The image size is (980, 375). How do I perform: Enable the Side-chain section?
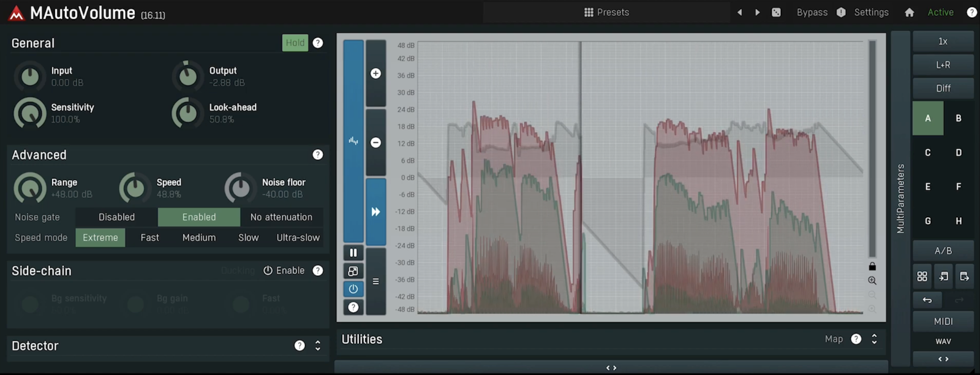[284, 270]
